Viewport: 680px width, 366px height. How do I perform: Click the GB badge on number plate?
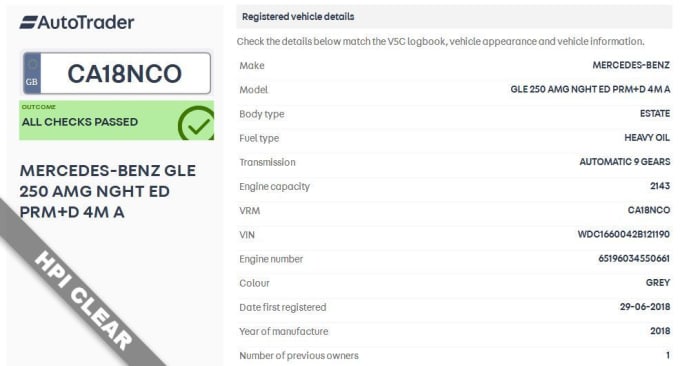coord(32,73)
